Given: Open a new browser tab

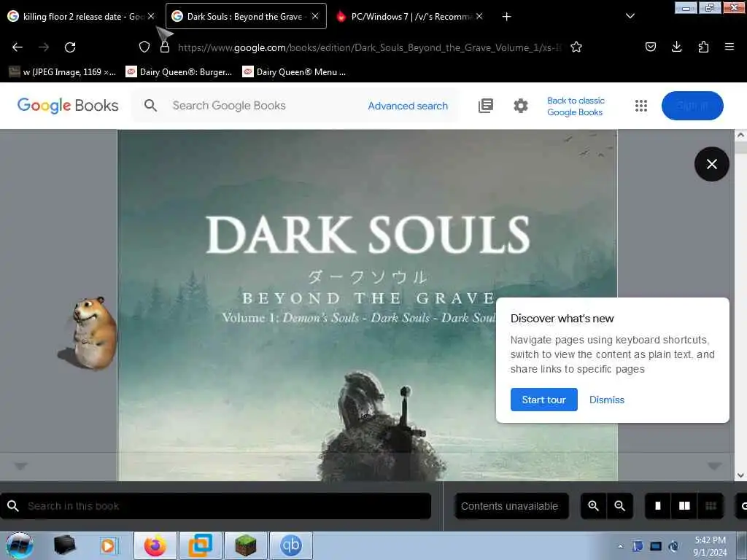Looking at the screenshot, I should (506, 17).
